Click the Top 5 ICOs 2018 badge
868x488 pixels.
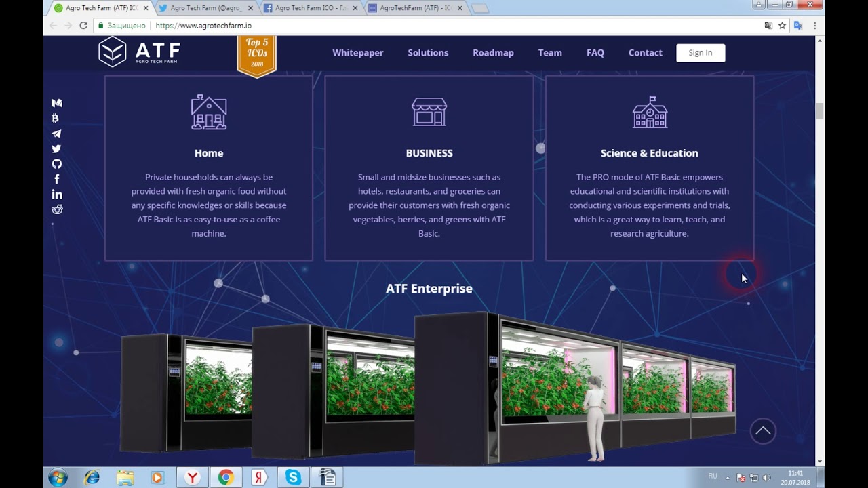pos(256,56)
